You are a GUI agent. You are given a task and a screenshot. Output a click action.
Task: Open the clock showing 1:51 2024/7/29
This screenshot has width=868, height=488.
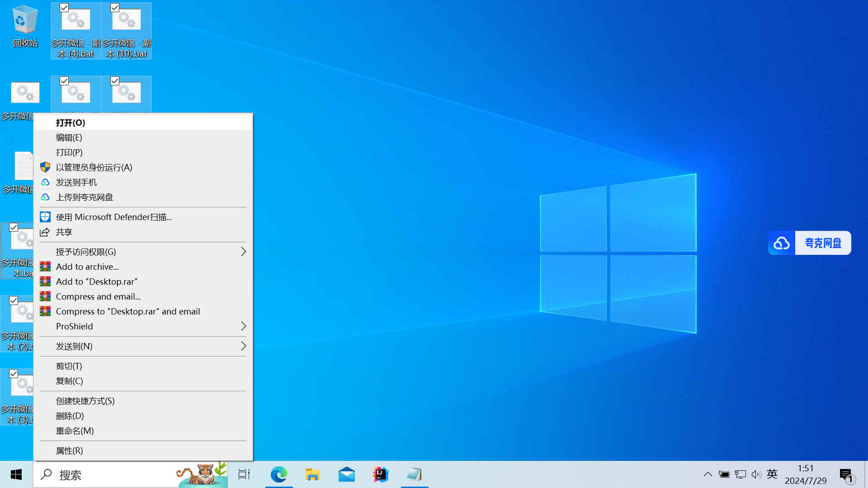pos(806,474)
